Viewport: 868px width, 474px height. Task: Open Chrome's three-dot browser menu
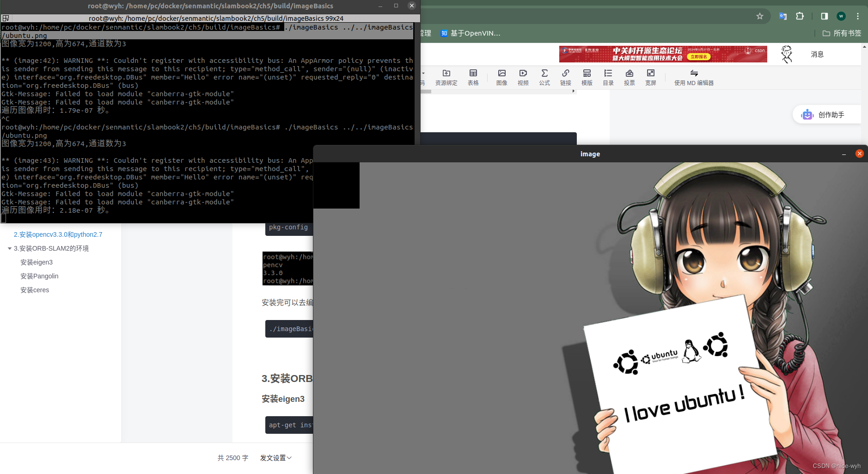point(857,16)
